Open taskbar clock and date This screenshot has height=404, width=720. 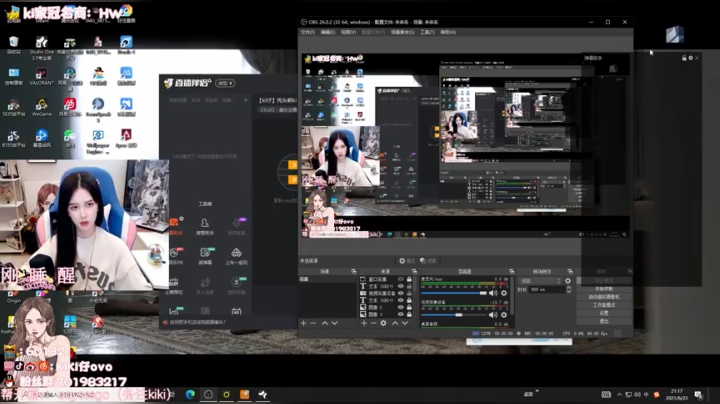point(676,394)
